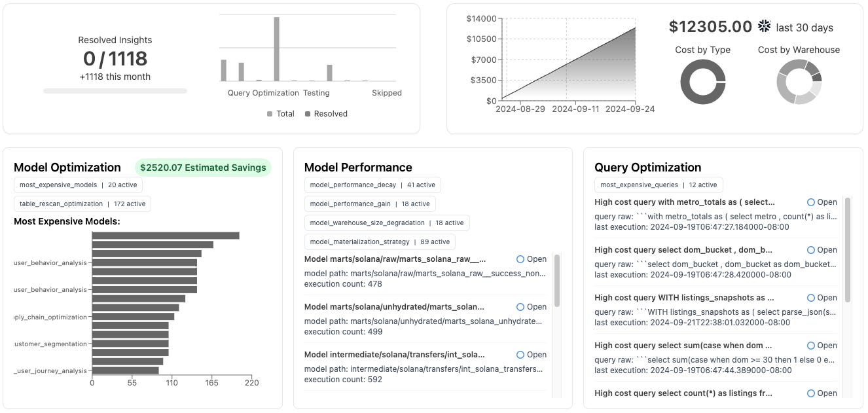The height and width of the screenshot is (413, 868).
Task: Click the Model Performance panel title
Action: [358, 168]
